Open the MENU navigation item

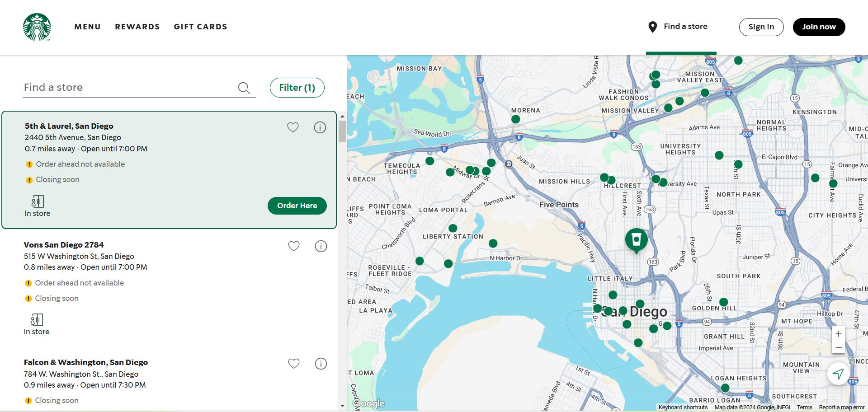coord(88,27)
